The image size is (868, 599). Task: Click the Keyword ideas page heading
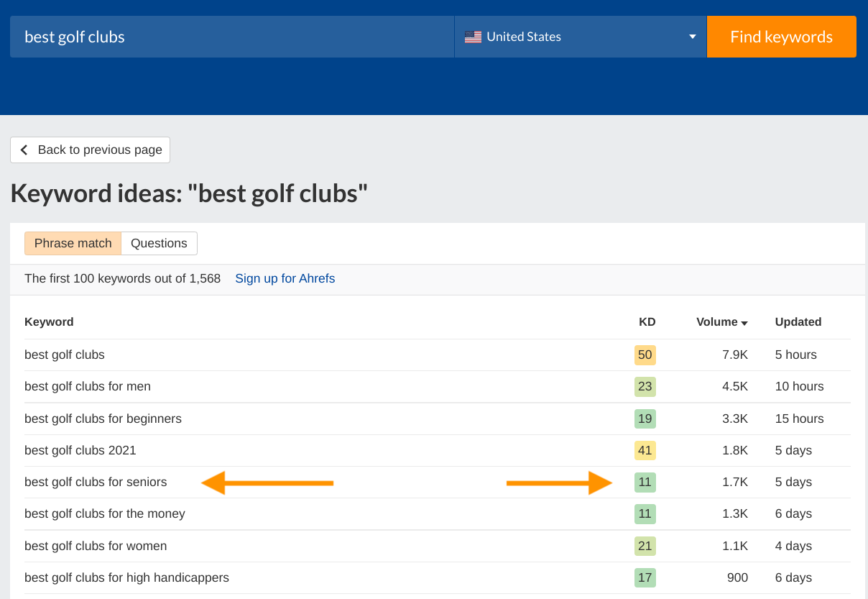(x=189, y=193)
